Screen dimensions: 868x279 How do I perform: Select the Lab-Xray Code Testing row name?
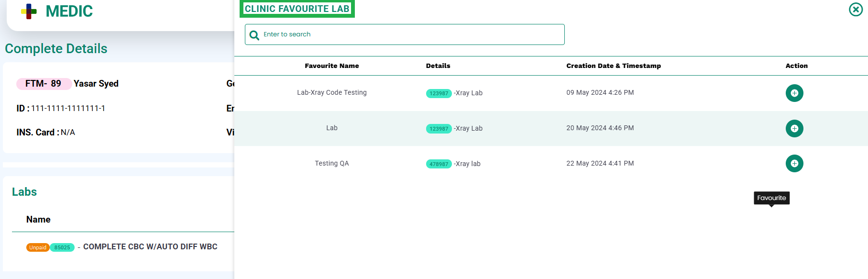pos(332,93)
